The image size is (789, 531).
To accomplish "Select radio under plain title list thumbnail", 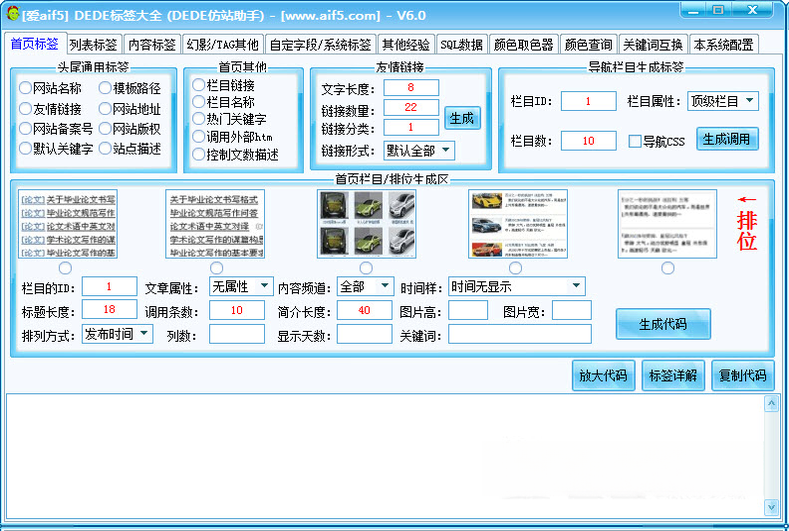I will coord(216,268).
